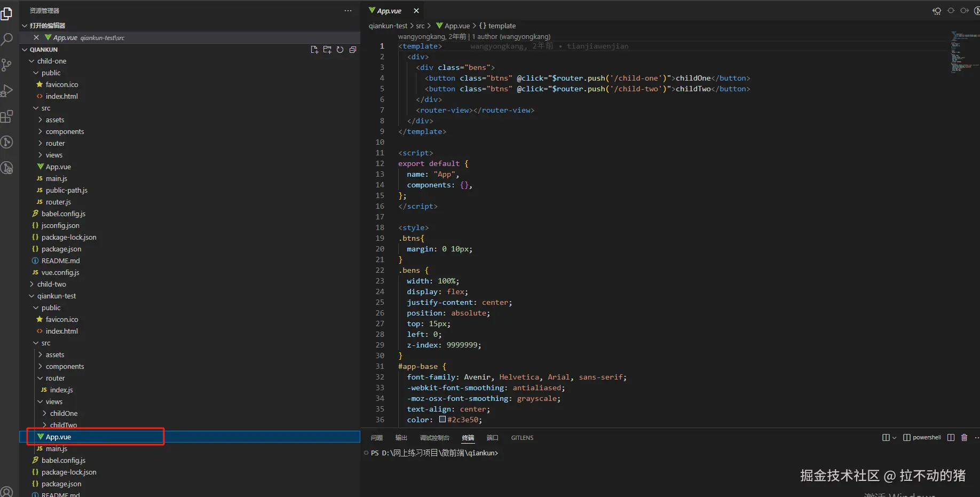Click the layout icon left of terminal dropdown
This screenshot has width=980, height=497.
click(x=886, y=438)
